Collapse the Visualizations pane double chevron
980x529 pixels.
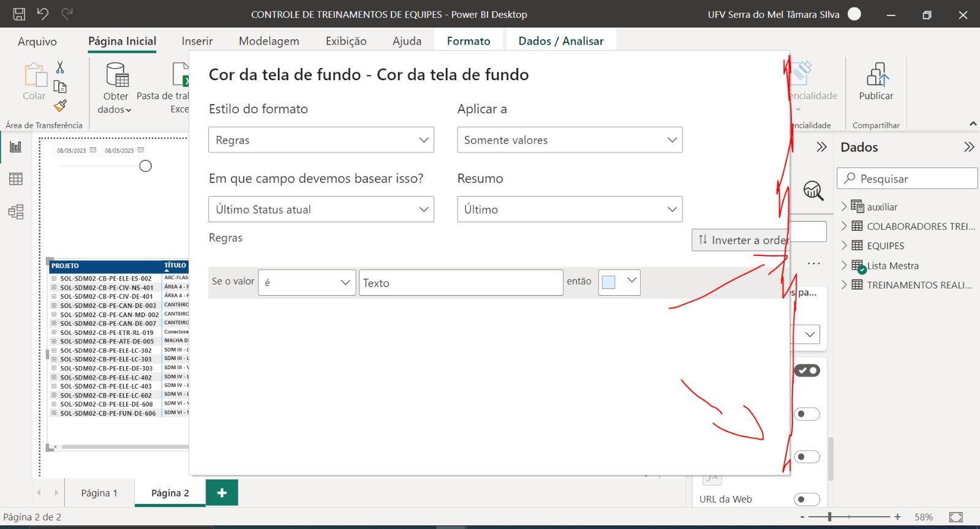821,147
